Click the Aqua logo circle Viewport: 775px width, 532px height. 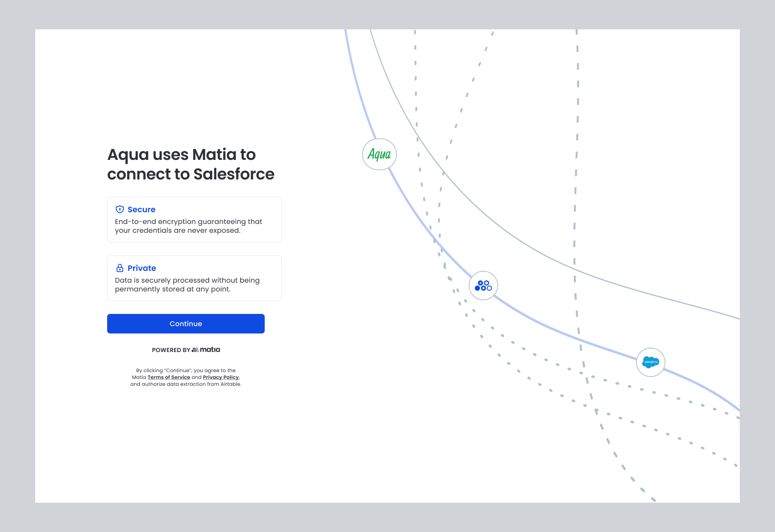coord(379,155)
